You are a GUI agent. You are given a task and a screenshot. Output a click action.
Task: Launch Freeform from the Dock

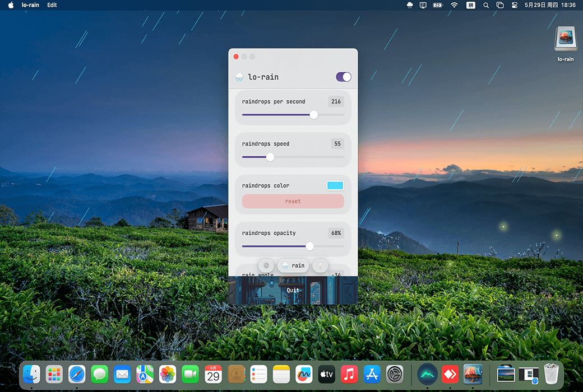(304, 374)
